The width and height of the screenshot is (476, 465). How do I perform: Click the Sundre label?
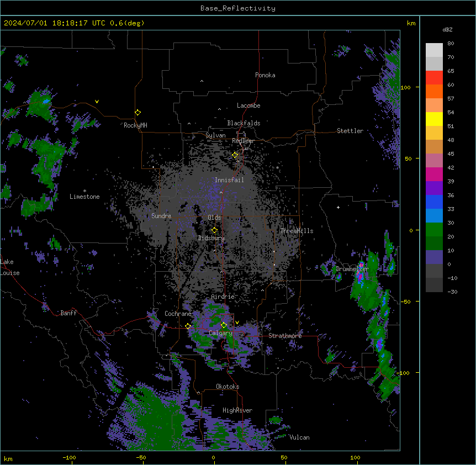[x=161, y=216]
